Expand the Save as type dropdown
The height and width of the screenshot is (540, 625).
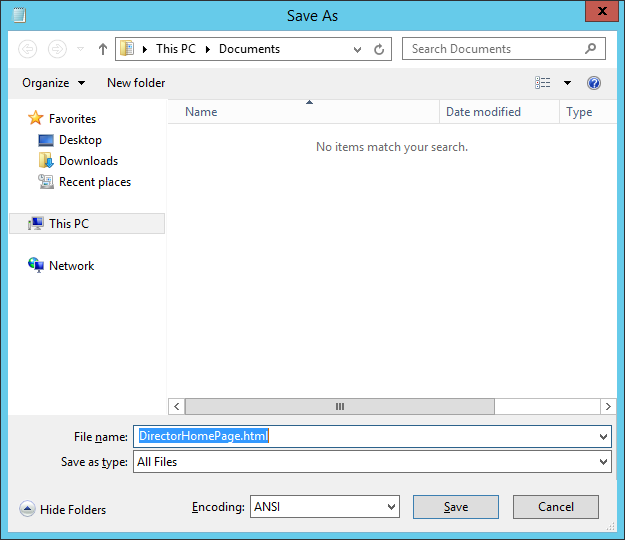[603, 462]
